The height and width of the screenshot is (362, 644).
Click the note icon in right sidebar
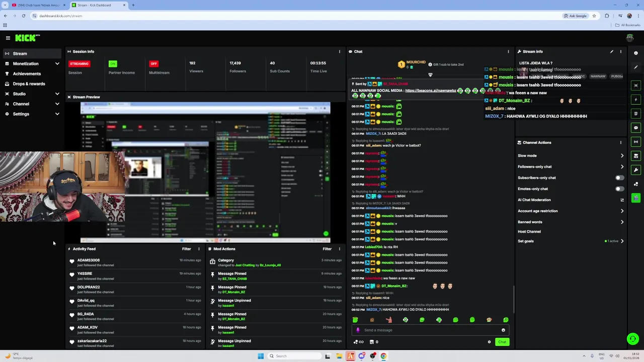coord(636,114)
